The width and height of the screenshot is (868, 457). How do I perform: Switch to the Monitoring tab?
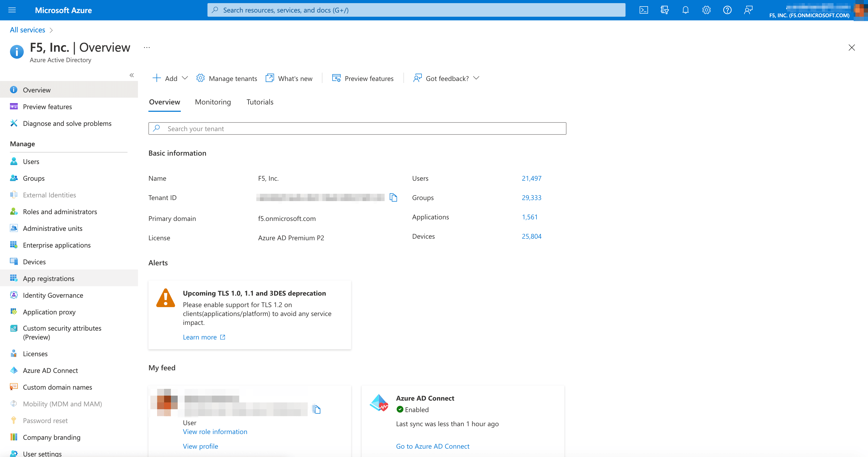click(x=212, y=102)
